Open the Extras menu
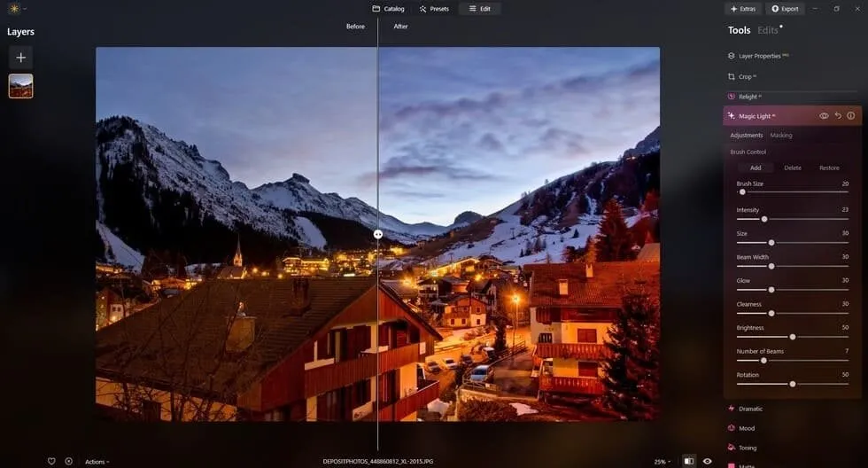Viewport: 868px width, 468px height. click(743, 9)
